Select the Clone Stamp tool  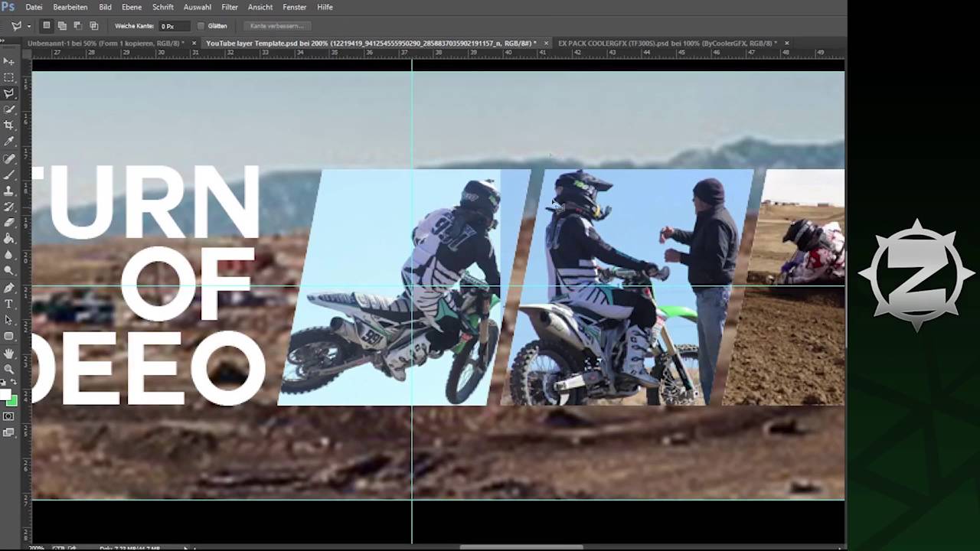click(8, 191)
